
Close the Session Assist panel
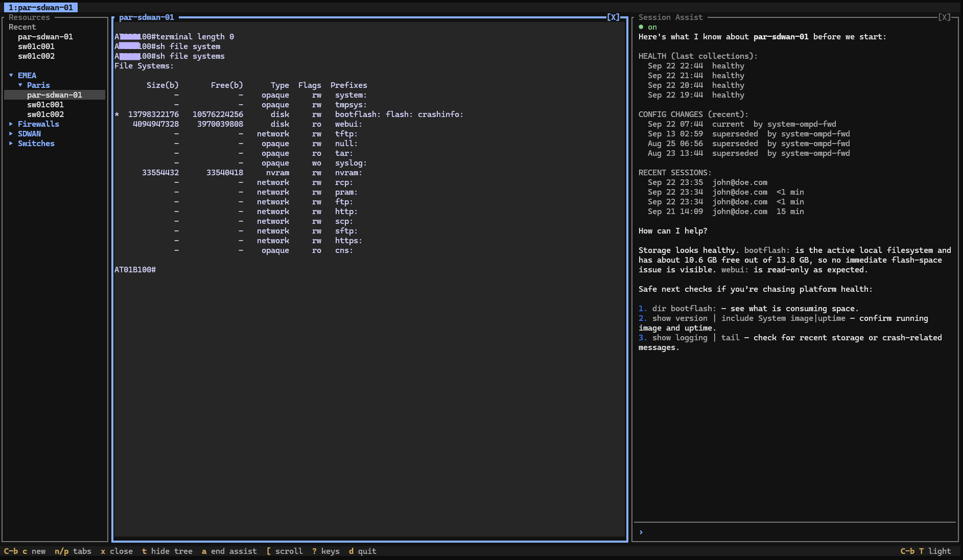[944, 17]
